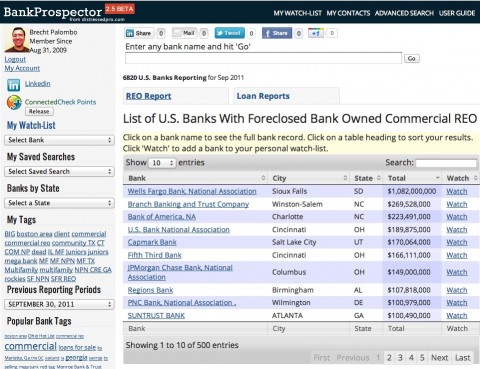
Task: Watch the Capmark Bank row
Action: click(x=457, y=242)
